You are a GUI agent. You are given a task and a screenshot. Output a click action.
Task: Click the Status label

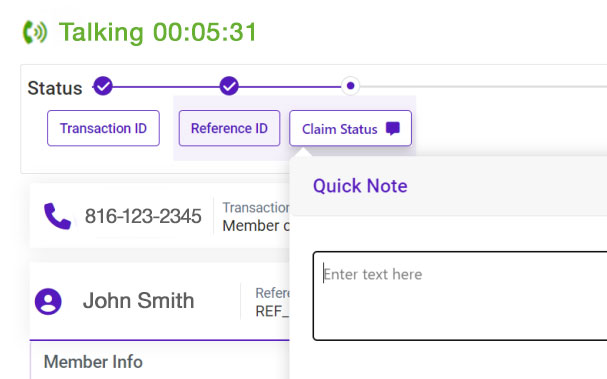tap(55, 88)
